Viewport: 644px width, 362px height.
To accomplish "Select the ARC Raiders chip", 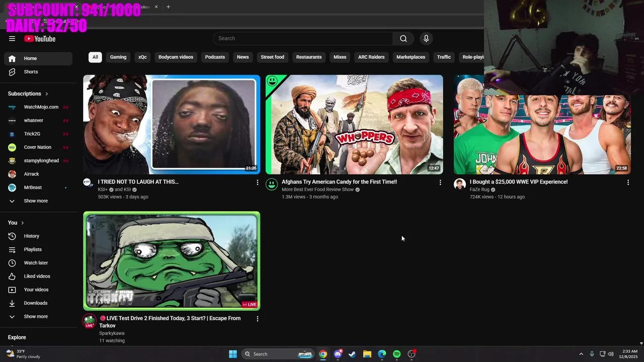I will pos(371,57).
